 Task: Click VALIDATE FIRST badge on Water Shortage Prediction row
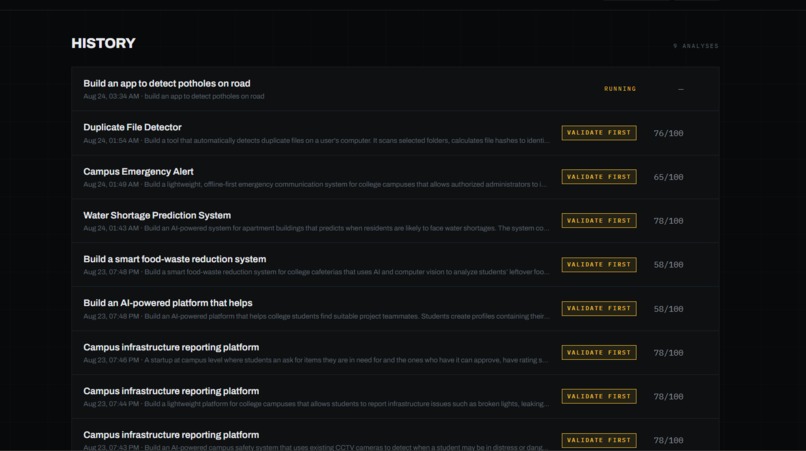click(x=599, y=221)
